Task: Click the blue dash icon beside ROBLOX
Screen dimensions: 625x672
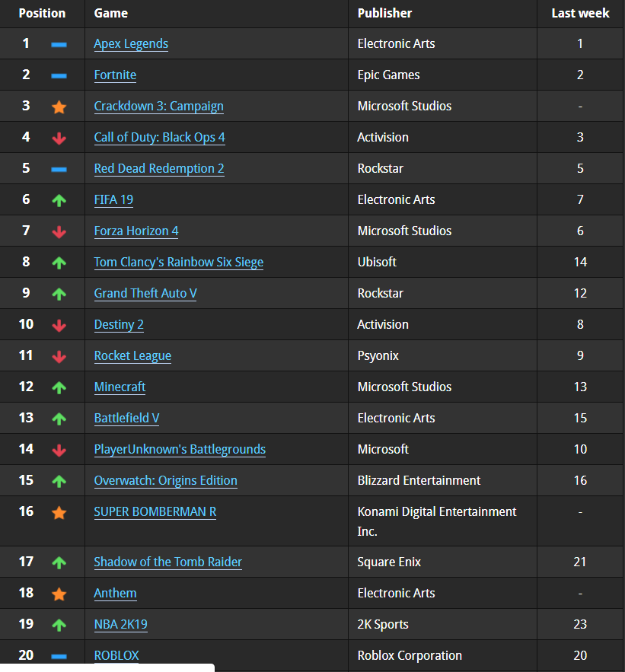Action: pyautogui.click(x=59, y=656)
